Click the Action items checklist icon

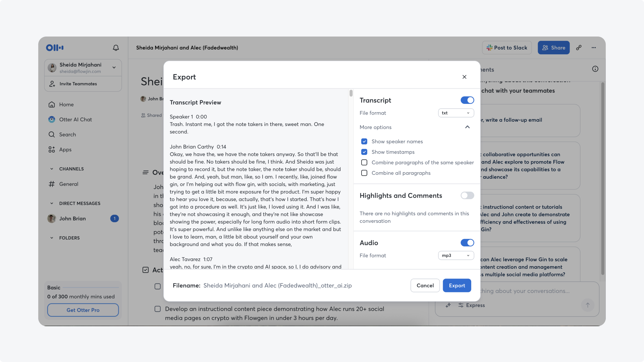pos(146,270)
